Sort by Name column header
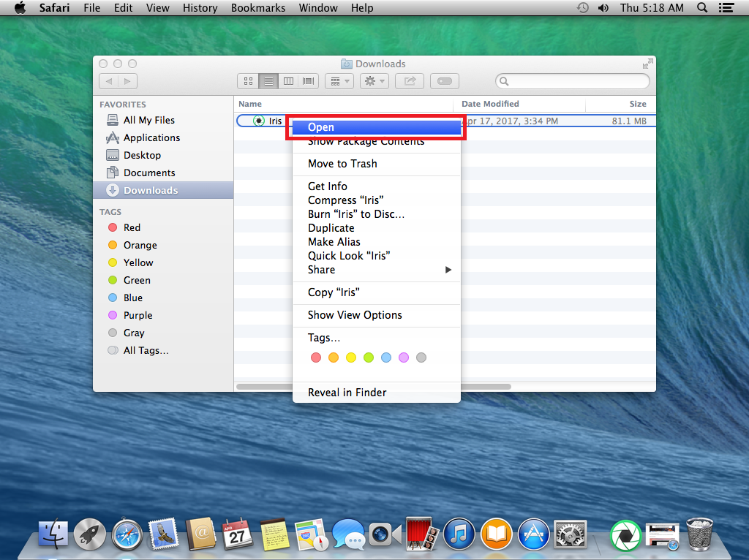The height and width of the screenshot is (560, 749). pyautogui.click(x=344, y=104)
